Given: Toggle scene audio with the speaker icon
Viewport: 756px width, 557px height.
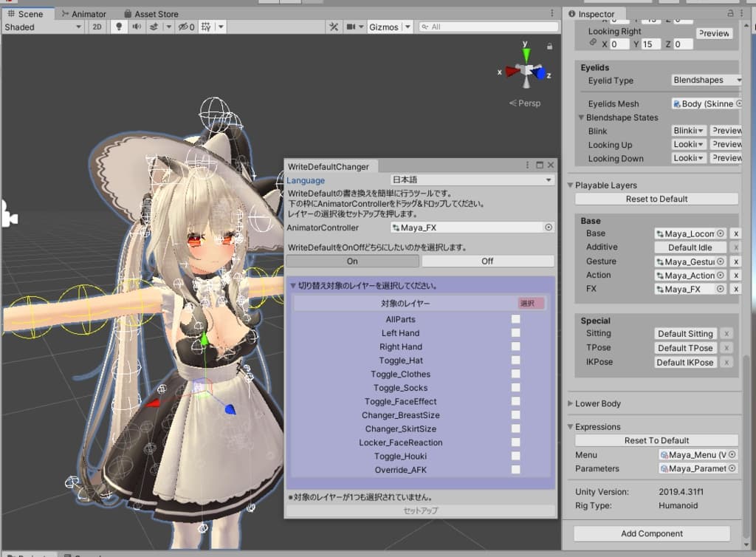Looking at the screenshot, I should click(x=136, y=27).
